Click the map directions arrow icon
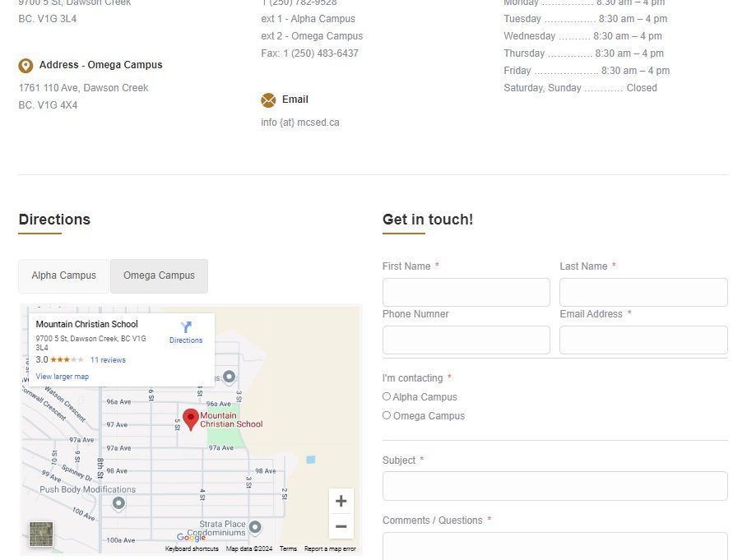This screenshot has width=747, height=560. pyautogui.click(x=186, y=327)
